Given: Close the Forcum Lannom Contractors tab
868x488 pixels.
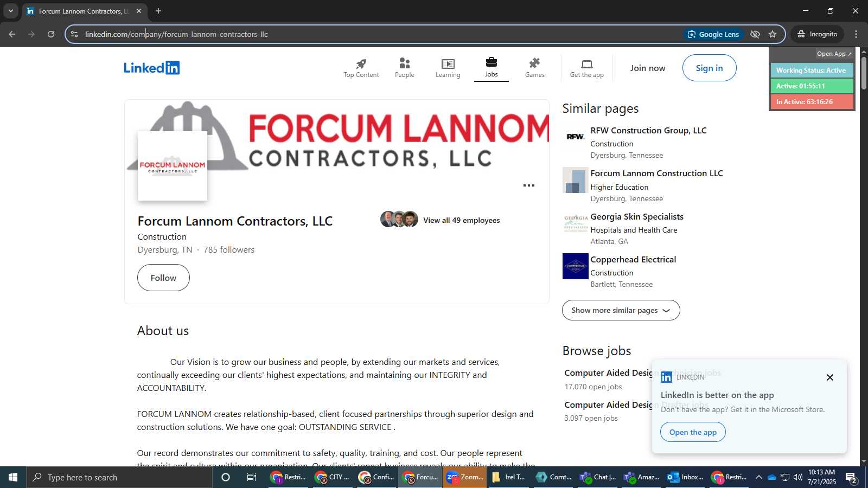Looking at the screenshot, I should point(139,11).
